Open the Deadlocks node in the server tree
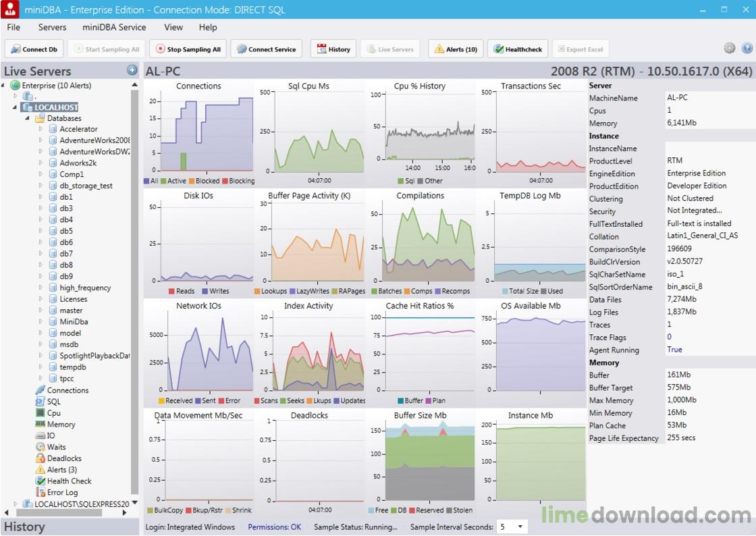Image resolution: width=756 pixels, height=536 pixels. click(x=63, y=458)
